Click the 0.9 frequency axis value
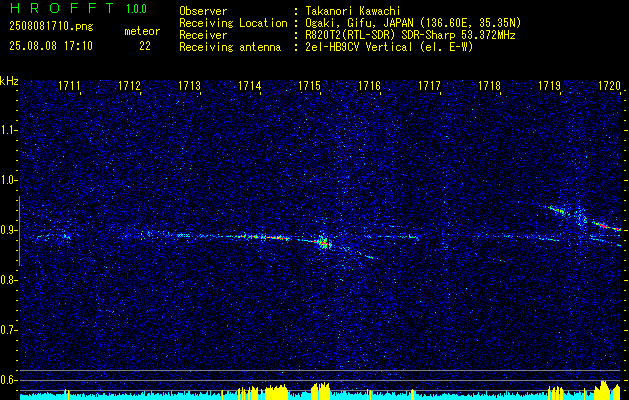 [9, 230]
